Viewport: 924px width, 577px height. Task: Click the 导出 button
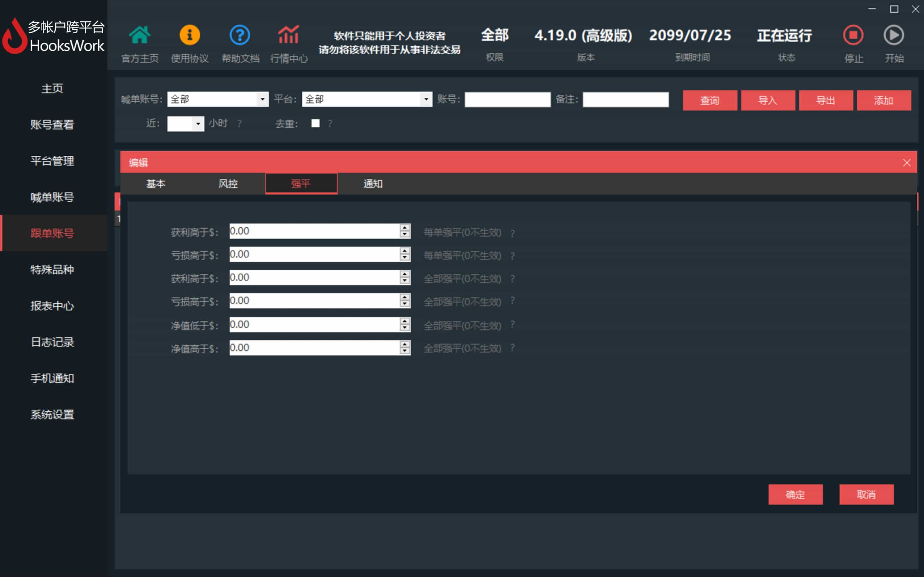coord(826,100)
